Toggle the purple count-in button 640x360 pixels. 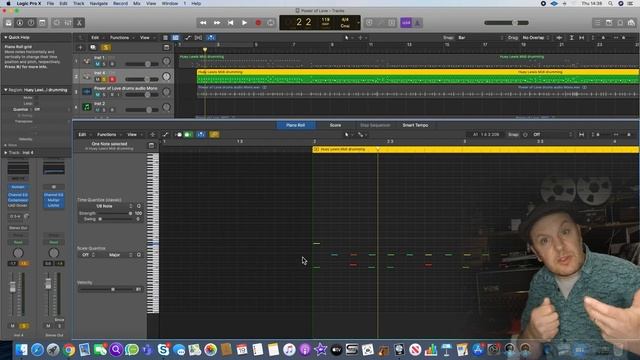click(406, 23)
